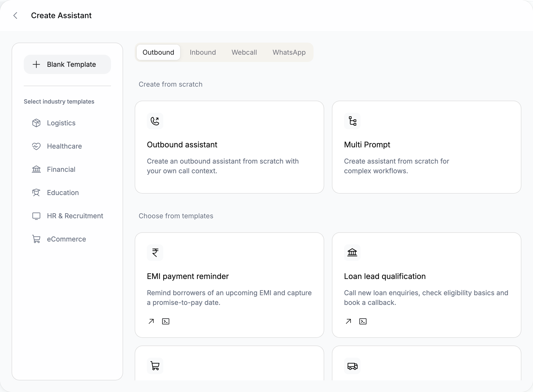Select the EMI payment reminder title
This screenshot has width=533, height=392.
tap(188, 276)
